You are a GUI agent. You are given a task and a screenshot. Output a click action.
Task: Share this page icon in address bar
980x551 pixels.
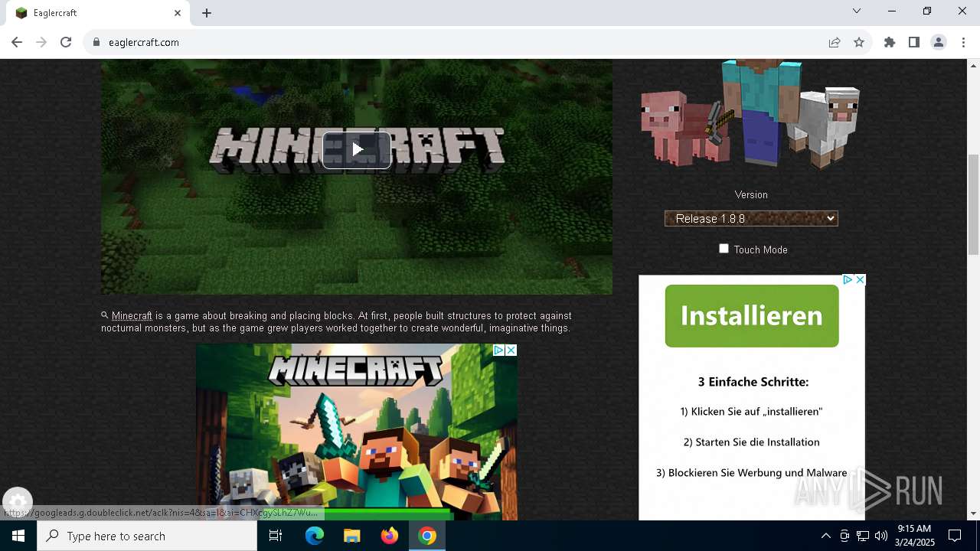coord(835,42)
